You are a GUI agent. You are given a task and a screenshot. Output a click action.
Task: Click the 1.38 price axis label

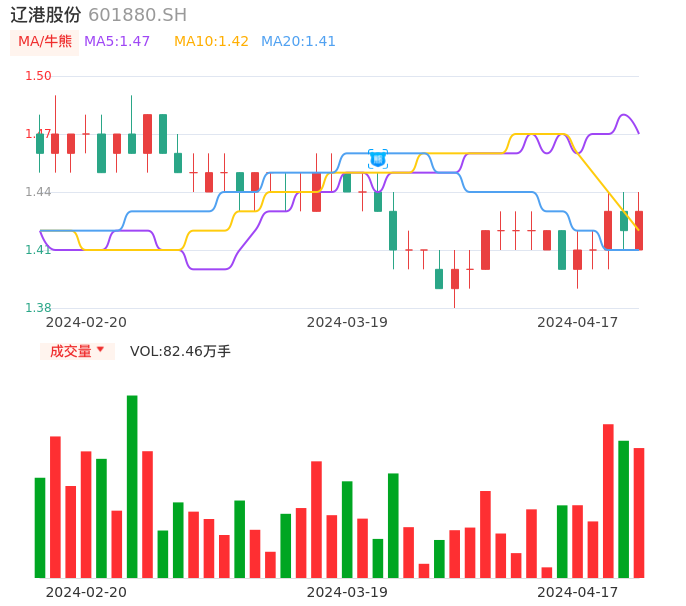click(x=38, y=308)
